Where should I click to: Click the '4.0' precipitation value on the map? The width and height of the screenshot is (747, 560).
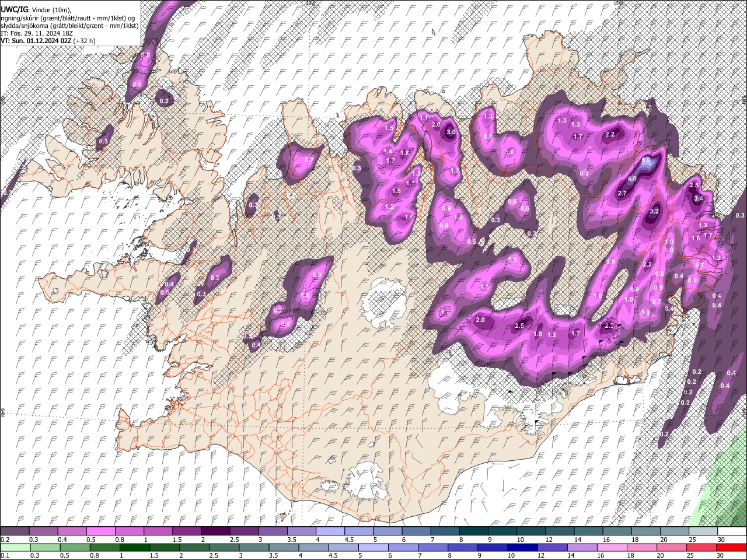click(632, 179)
